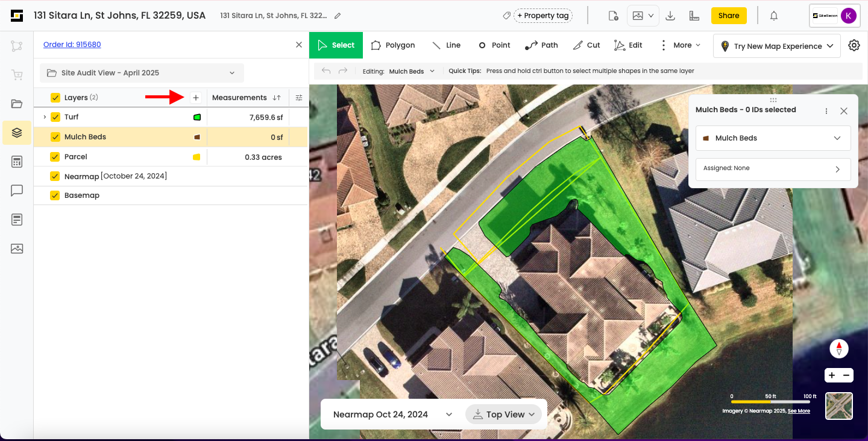Open the comments sidebar icon
This screenshot has width=868, height=441.
pos(17,191)
